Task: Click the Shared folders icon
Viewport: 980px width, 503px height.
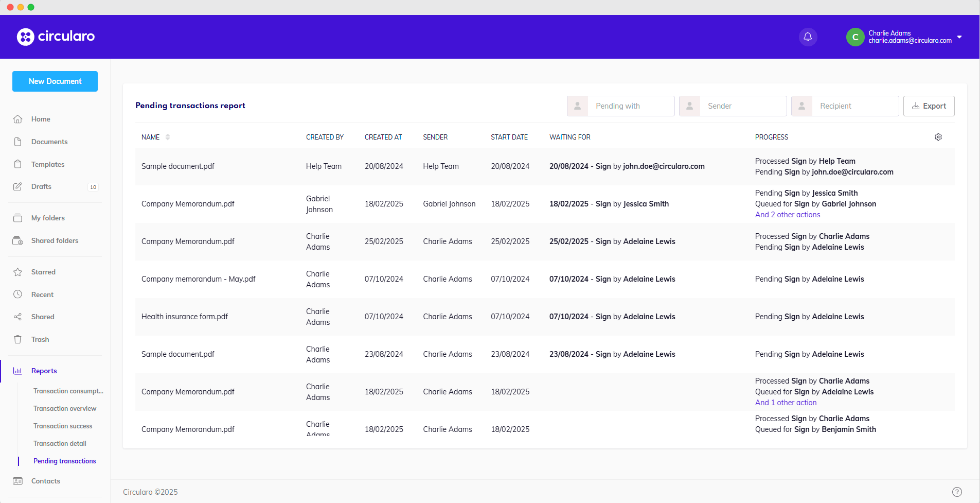Action: [x=17, y=240]
